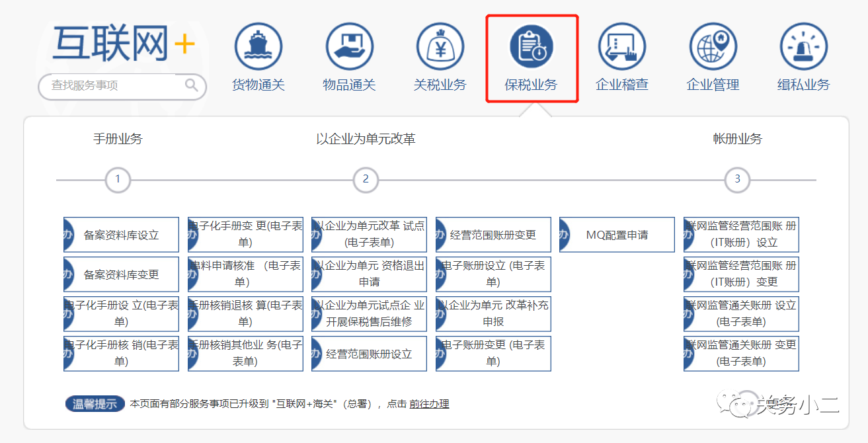Open 联网监管通关账册变更(电子表单)
The height and width of the screenshot is (443, 868).
741,354
